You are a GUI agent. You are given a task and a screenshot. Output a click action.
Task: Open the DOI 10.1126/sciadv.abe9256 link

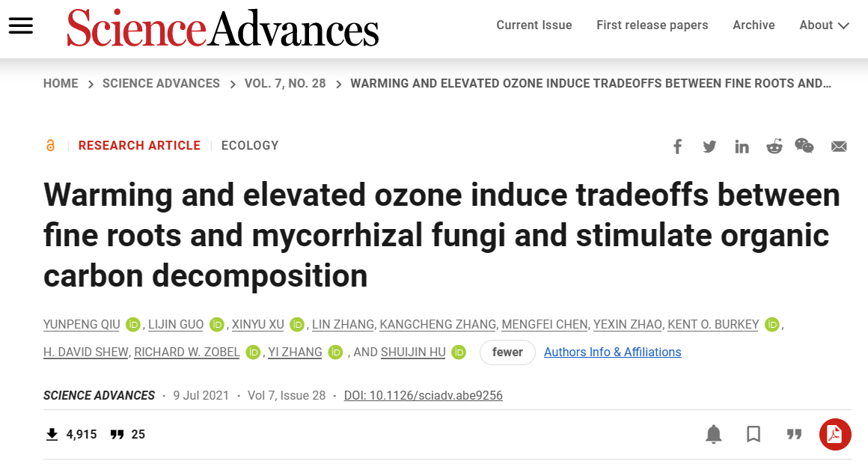pos(423,395)
